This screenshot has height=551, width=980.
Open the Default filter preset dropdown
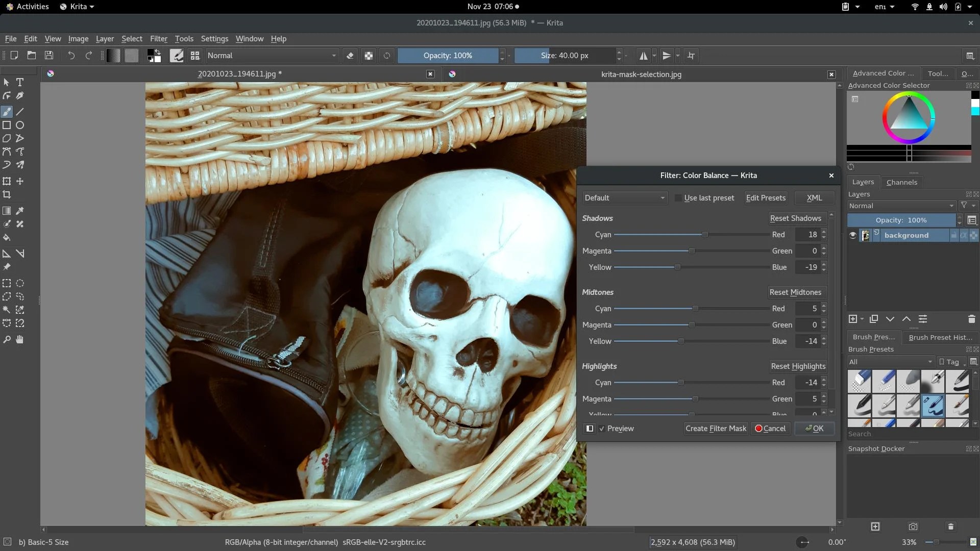click(x=625, y=198)
